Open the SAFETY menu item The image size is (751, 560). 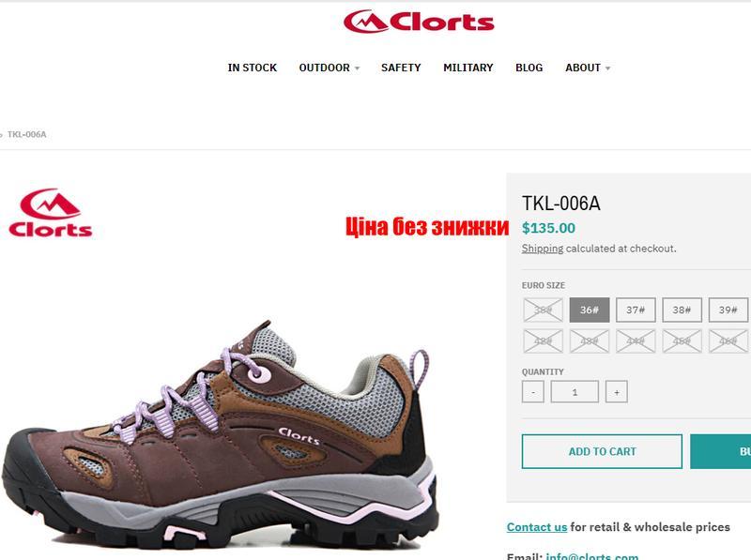point(401,68)
